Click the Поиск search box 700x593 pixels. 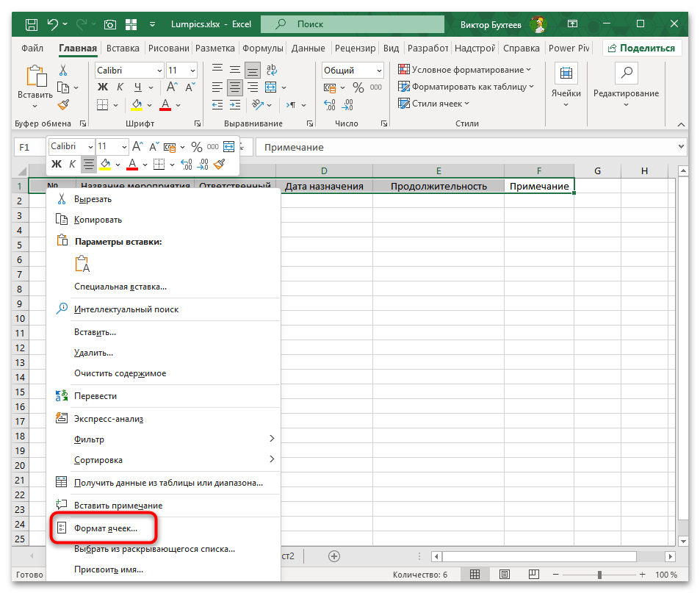coord(353,24)
